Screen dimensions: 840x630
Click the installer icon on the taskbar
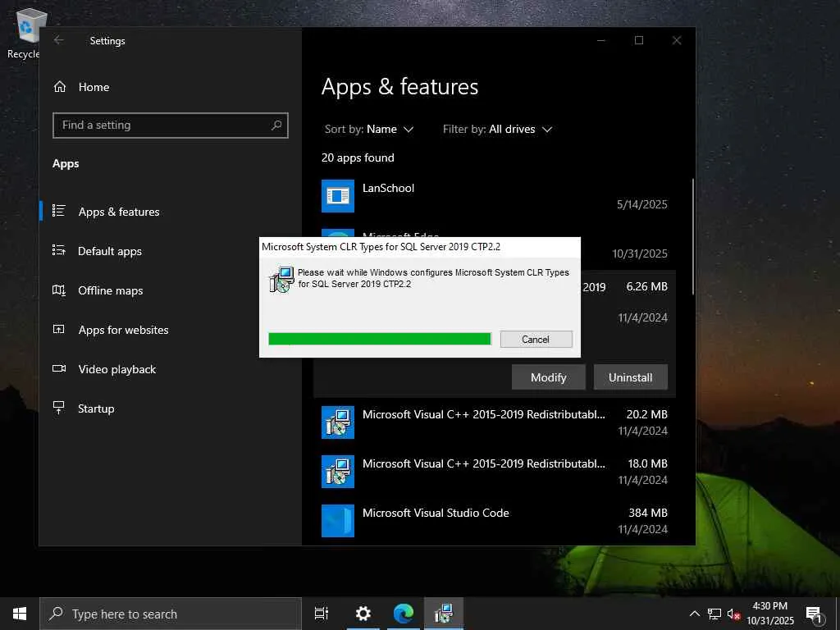point(444,614)
